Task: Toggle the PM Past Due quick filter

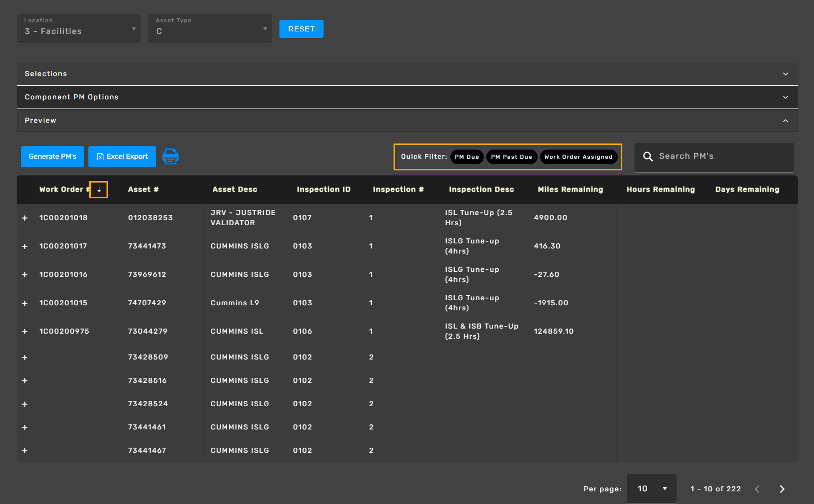Action: pos(511,157)
